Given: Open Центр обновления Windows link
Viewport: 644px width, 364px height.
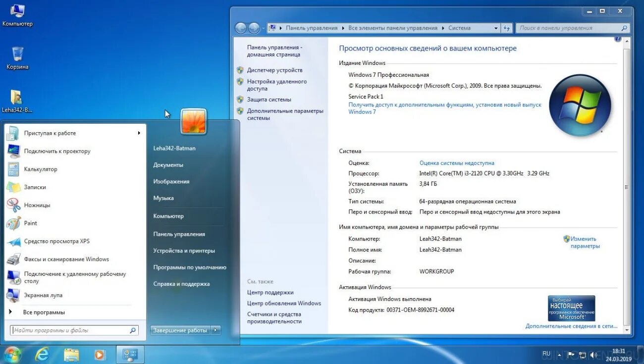Looking at the screenshot, I should pos(284,303).
